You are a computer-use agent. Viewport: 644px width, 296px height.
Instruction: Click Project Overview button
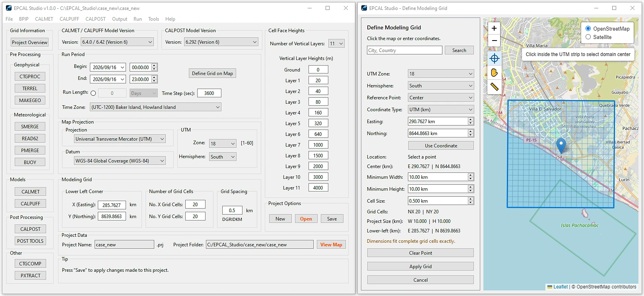[30, 43]
